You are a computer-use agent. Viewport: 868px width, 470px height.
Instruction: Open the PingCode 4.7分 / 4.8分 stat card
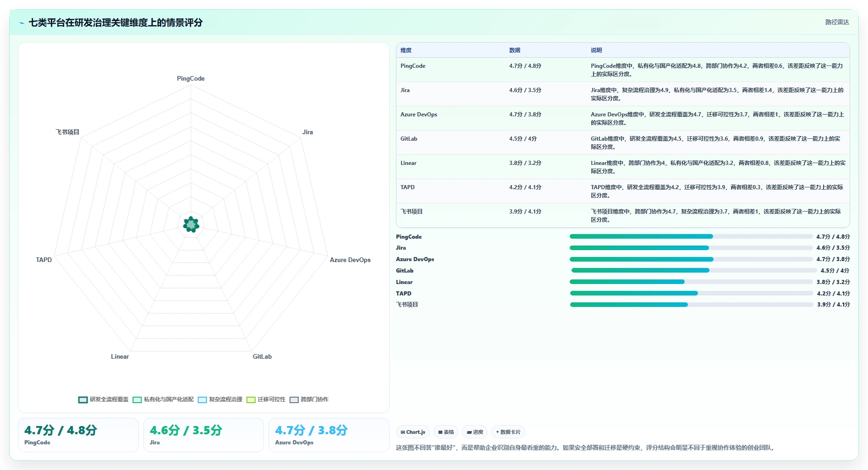coord(78,435)
